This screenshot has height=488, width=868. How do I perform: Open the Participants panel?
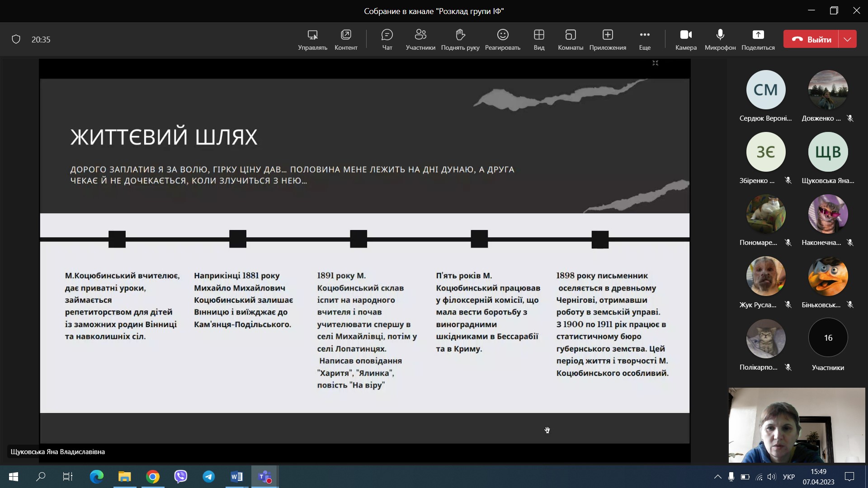click(x=420, y=35)
